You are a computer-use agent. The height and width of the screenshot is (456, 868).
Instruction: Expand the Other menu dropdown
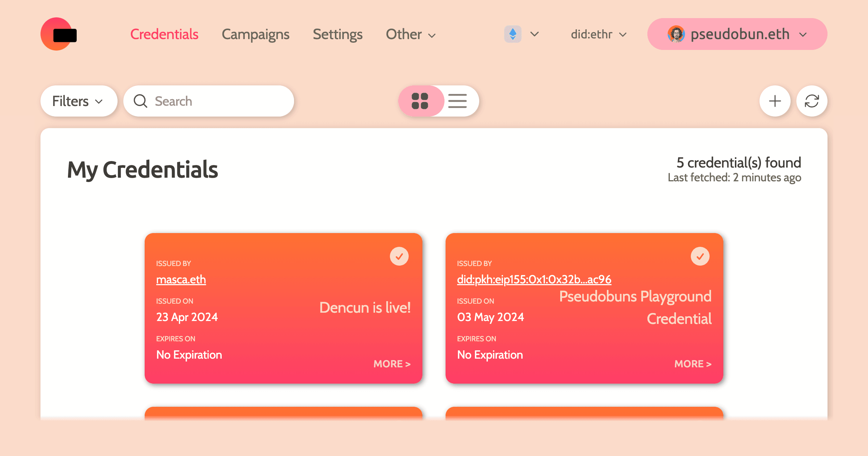click(411, 35)
